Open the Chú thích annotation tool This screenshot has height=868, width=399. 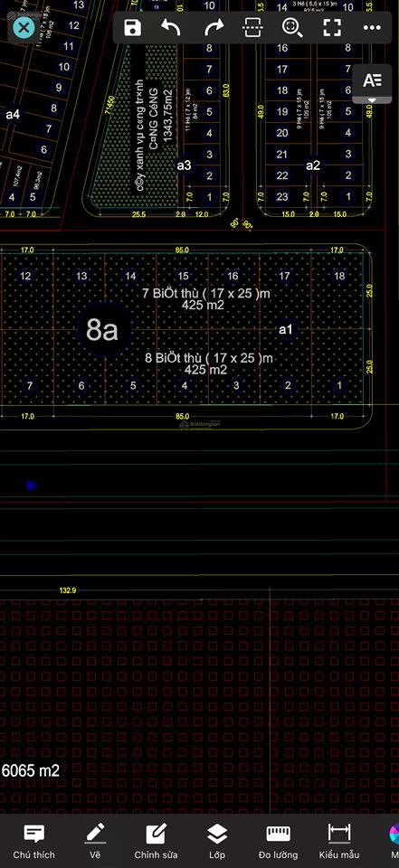33,841
